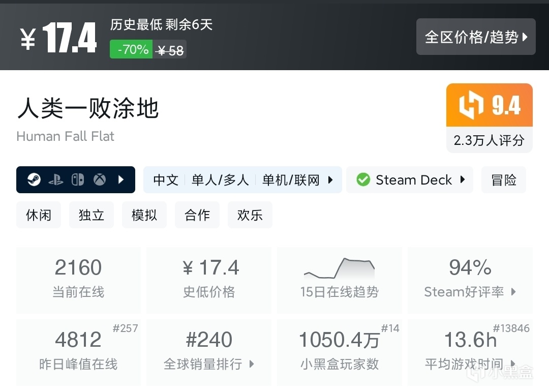
Task: Select the 独立 tag
Action: point(91,215)
